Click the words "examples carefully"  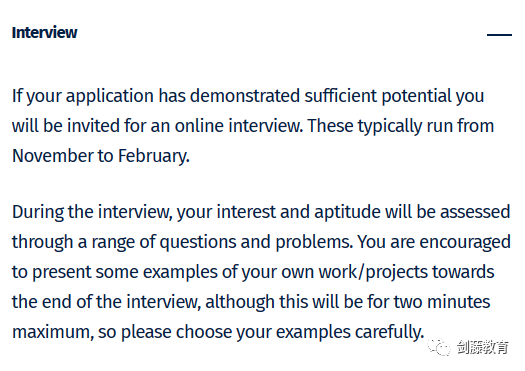[348, 332]
